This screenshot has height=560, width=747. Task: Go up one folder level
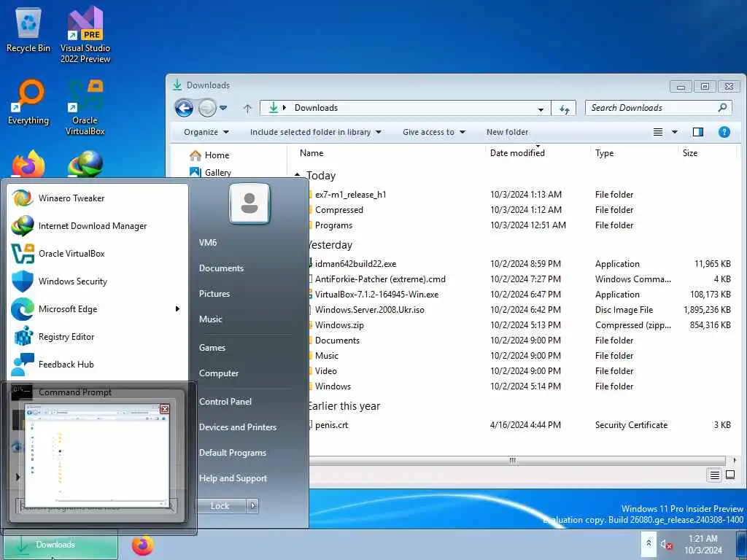pos(247,109)
